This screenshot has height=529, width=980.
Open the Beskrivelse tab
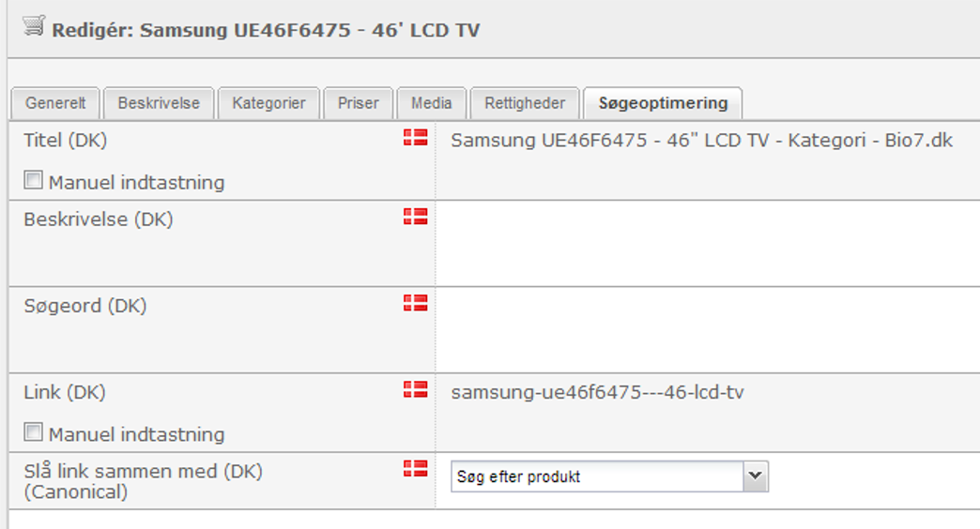159,103
